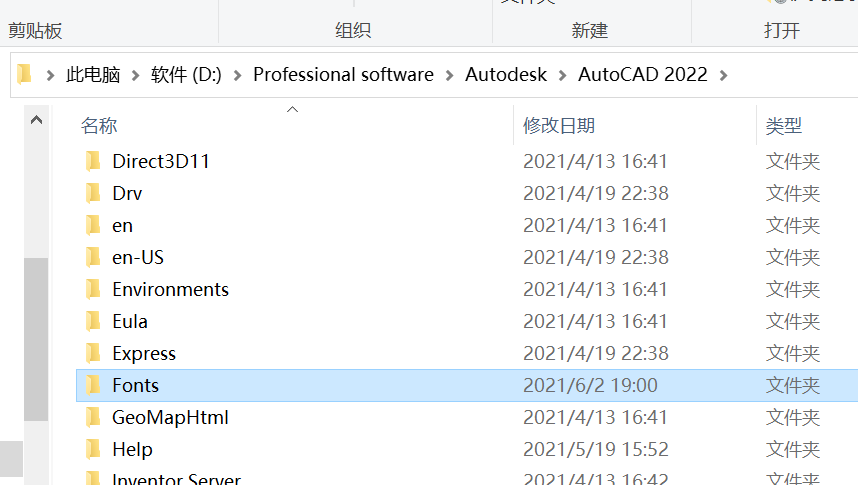Select the Direct3D11 folder name

161,161
